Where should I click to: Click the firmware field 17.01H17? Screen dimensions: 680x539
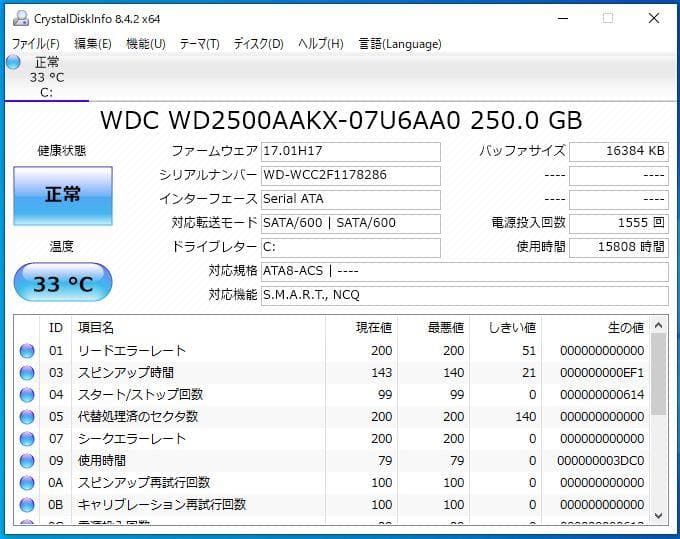[x=351, y=151]
